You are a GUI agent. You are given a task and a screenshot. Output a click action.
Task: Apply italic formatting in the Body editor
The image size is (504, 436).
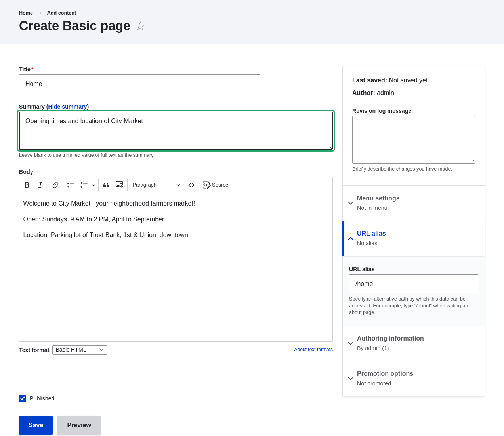[x=40, y=185]
